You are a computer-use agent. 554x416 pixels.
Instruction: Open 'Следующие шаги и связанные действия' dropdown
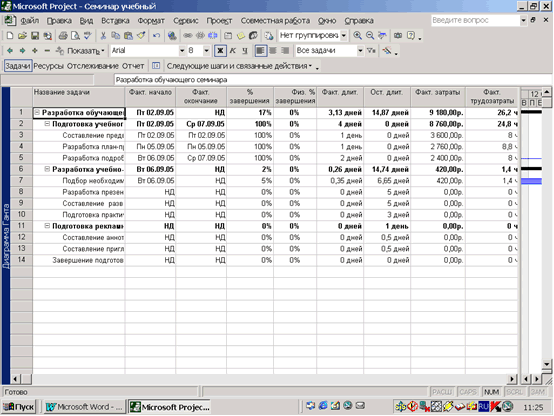240,66
